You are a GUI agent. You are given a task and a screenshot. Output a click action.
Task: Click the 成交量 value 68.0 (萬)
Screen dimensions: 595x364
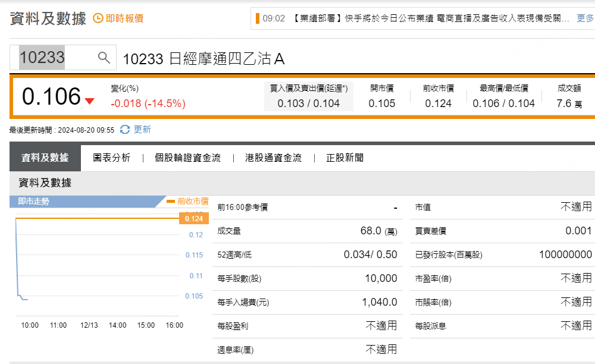pos(378,231)
